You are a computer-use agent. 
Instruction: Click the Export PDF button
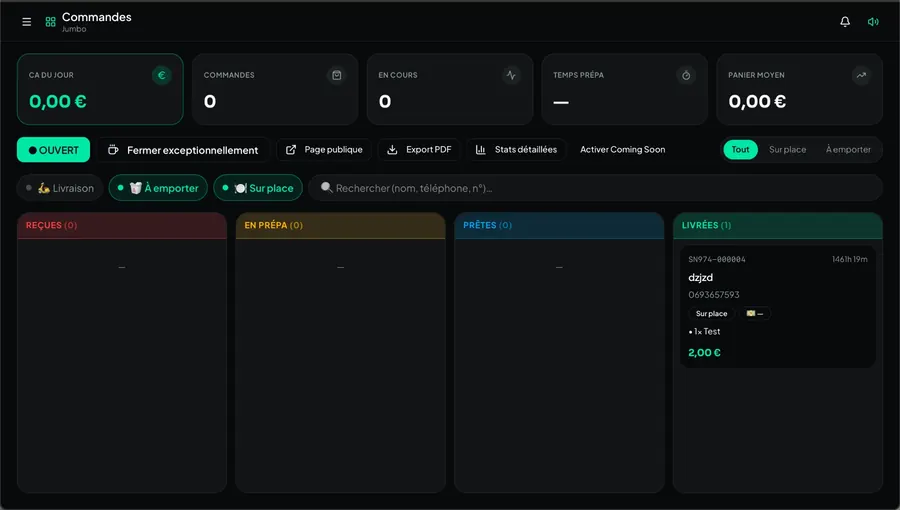tap(419, 150)
